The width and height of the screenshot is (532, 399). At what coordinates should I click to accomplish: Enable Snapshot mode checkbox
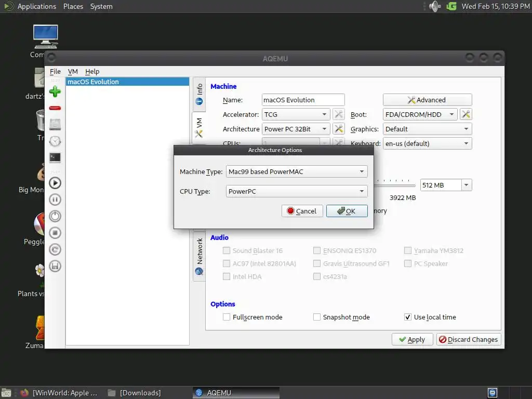tap(317, 317)
